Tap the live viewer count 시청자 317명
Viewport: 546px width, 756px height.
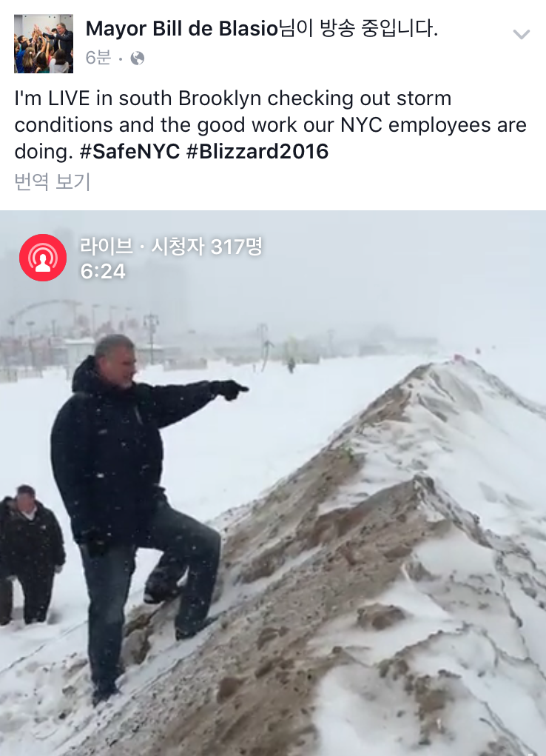click(207, 247)
